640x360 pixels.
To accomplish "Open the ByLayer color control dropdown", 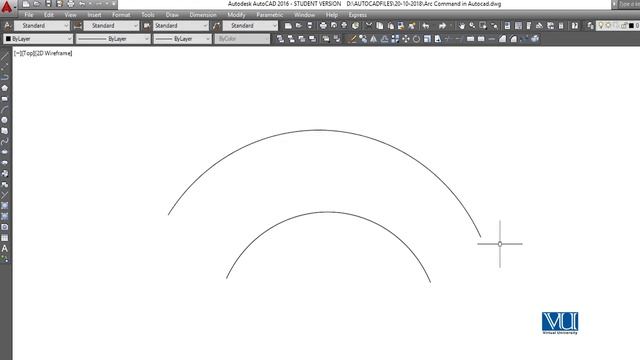I will pos(38,39).
